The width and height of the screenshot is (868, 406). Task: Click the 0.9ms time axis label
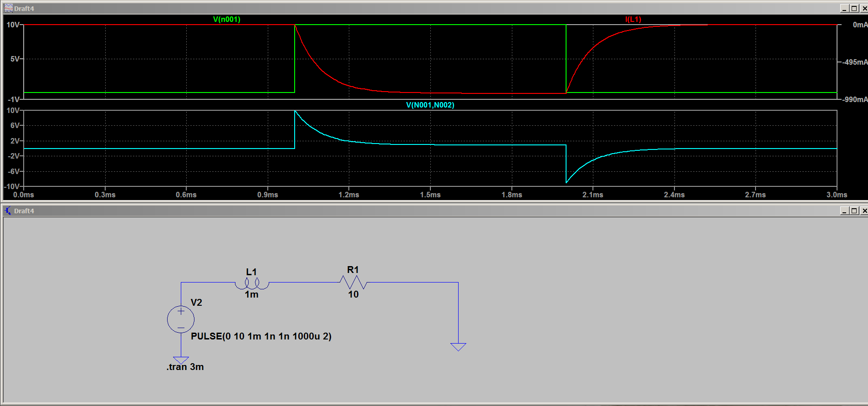268,195
